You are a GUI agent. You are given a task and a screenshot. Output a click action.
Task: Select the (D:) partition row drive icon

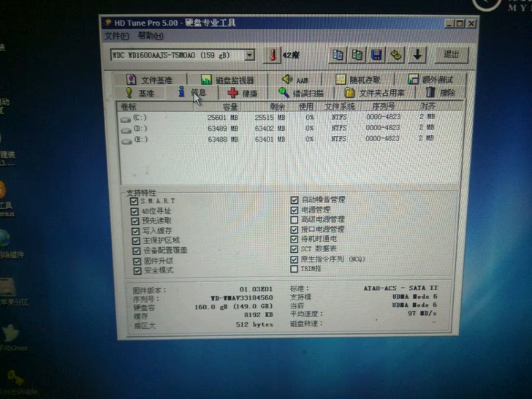click(126, 130)
